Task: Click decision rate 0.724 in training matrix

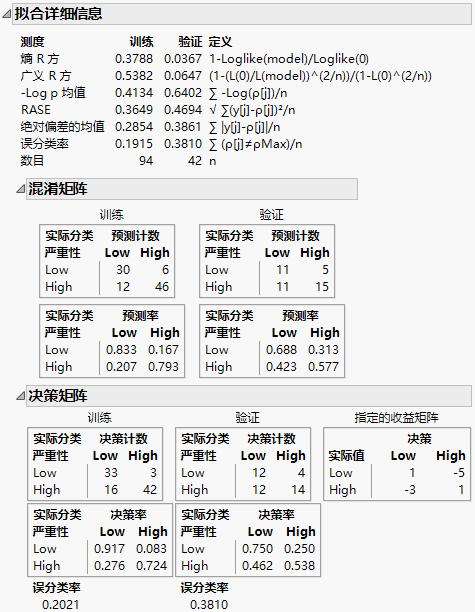Action: tap(151, 566)
